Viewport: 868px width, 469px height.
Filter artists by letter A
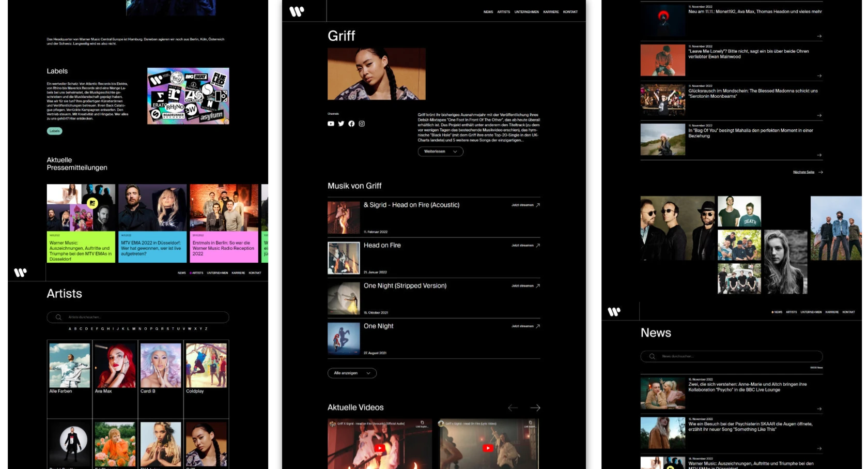(x=70, y=329)
